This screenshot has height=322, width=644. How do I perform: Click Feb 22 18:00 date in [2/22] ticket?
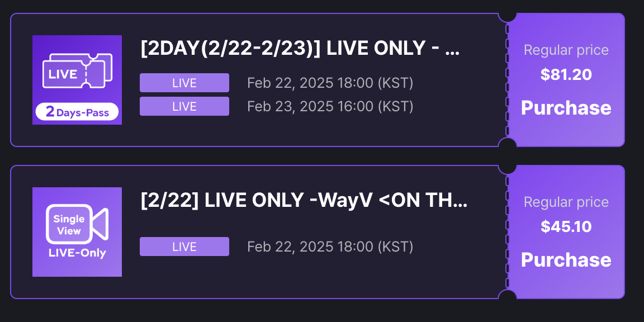330,247
